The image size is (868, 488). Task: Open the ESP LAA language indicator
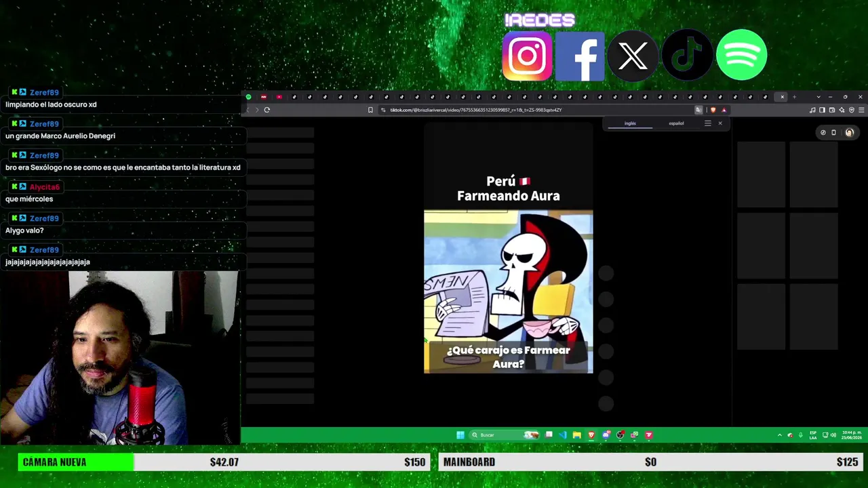813,435
